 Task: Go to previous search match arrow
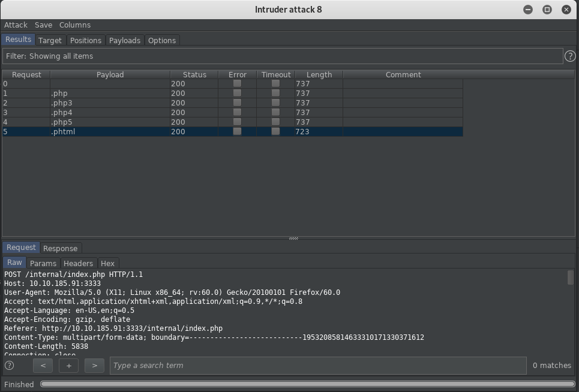click(43, 366)
